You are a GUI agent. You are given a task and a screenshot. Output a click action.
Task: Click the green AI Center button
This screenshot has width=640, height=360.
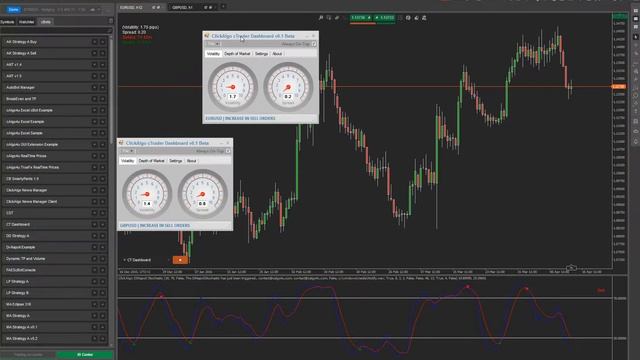click(85, 355)
